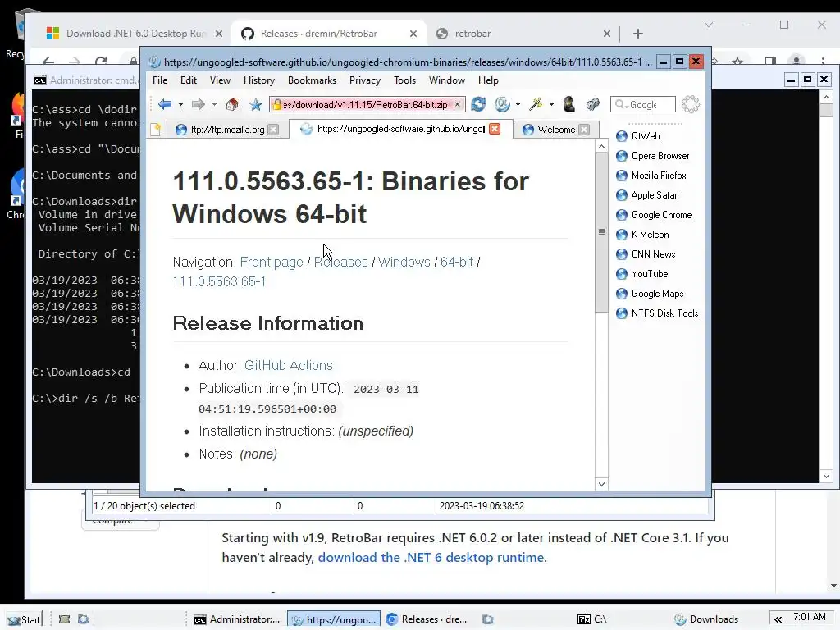Click the private browsing spy icon
Screen dimensions: 840x630
569,104
